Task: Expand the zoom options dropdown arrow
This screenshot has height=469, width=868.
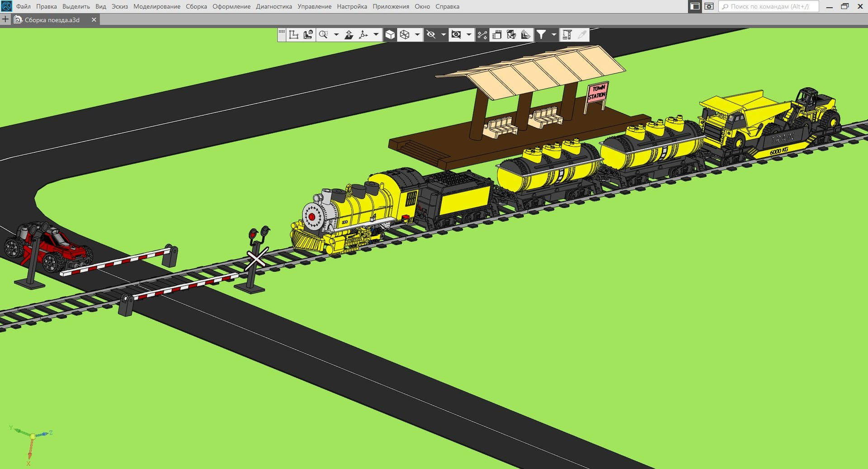Action: click(336, 35)
